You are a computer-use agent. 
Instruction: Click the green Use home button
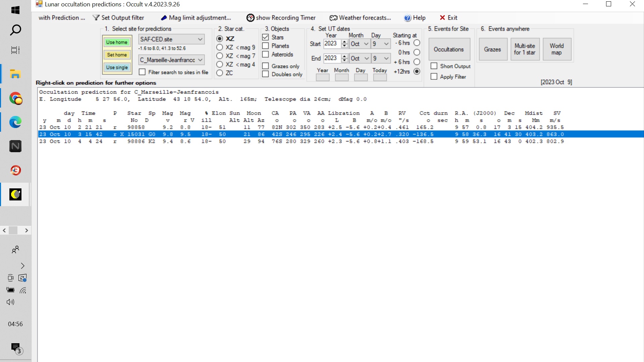117,42
